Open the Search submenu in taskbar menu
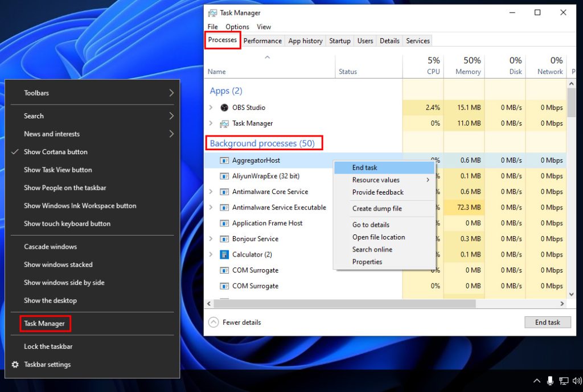583x392 pixels. click(92, 116)
